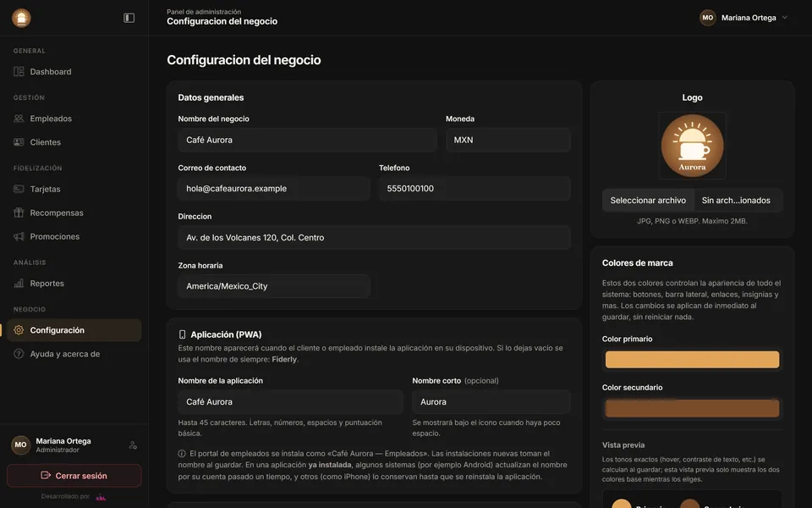Click the 'Vista previa' heading
This screenshot has width=812, height=508.
tap(623, 445)
